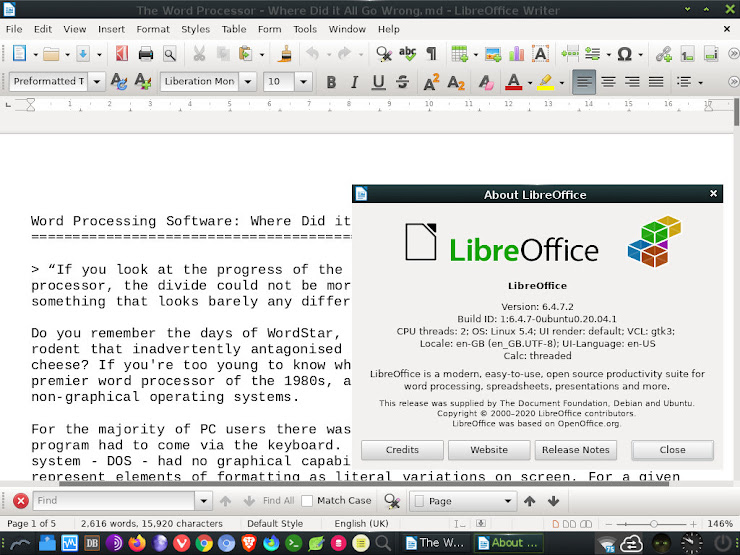Click the Cut scissors icon
The image size is (740, 555).
pyautogui.click(x=199, y=54)
